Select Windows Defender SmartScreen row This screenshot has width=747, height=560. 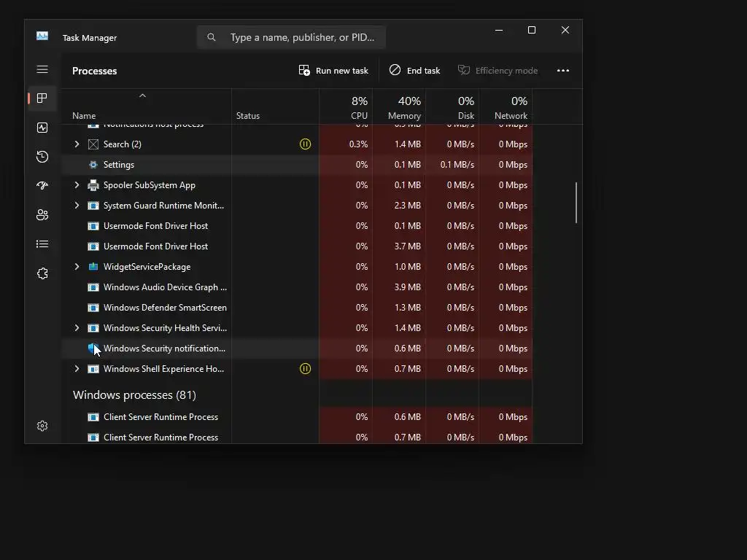pyautogui.click(x=297, y=308)
